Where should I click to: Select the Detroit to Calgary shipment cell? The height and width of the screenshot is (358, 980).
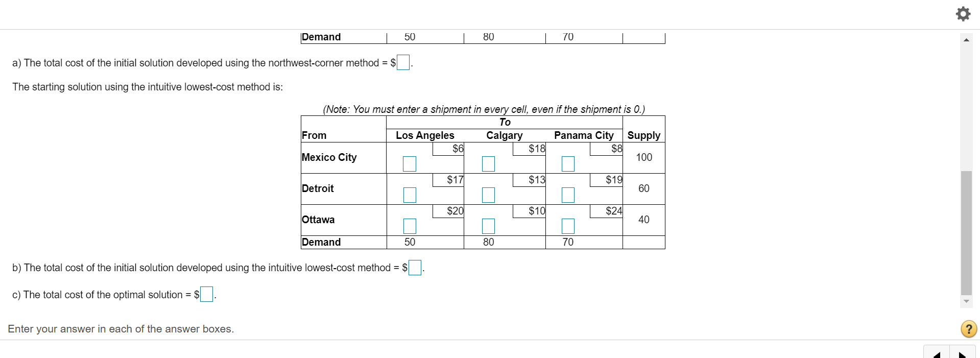click(x=488, y=195)
